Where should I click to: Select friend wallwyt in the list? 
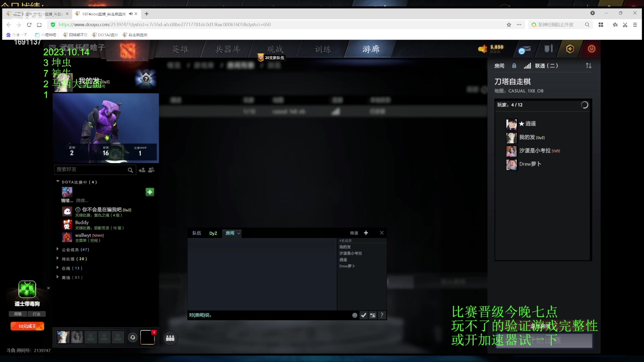coord(83,238)
